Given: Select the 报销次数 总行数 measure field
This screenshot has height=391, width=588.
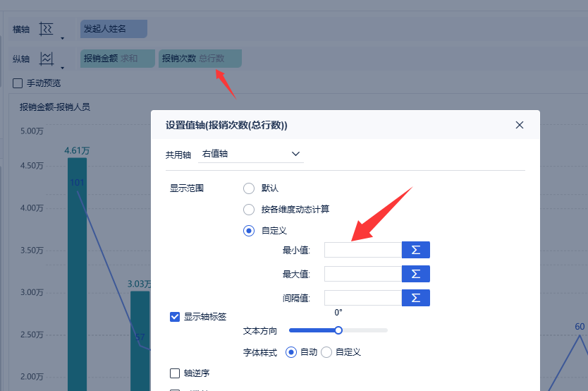Looking at the screenshot, I should click(200, 59).
